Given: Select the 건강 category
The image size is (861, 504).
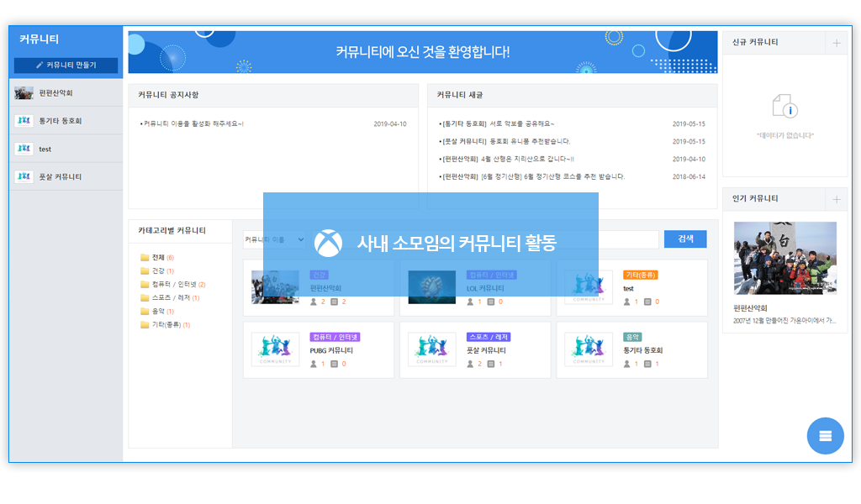Looking at the screenshot, I should coord(158,271).
